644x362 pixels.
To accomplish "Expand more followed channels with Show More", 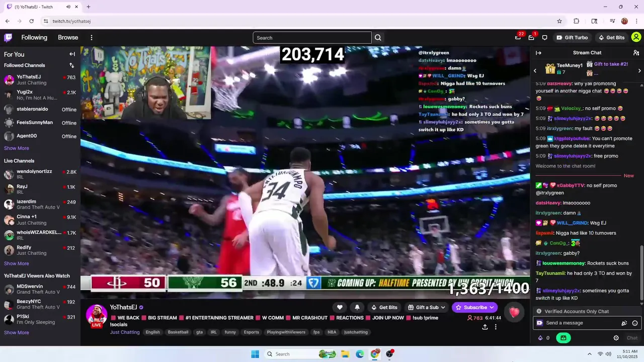I will (17, 148).
